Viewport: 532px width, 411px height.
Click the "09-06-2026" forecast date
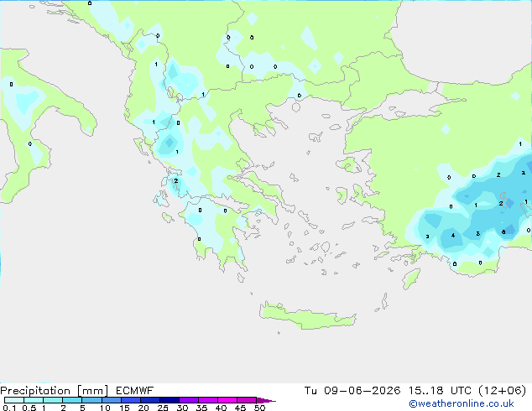(362, 391)
